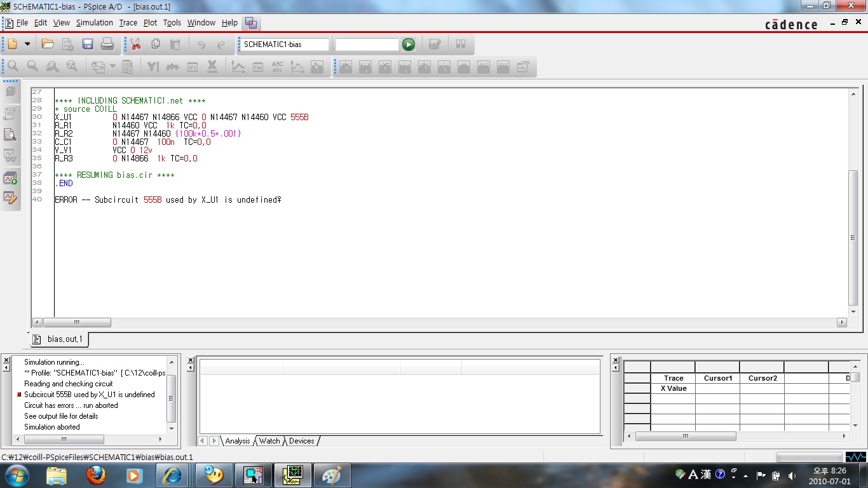Click the Cursor2 column header

(762, 378)
